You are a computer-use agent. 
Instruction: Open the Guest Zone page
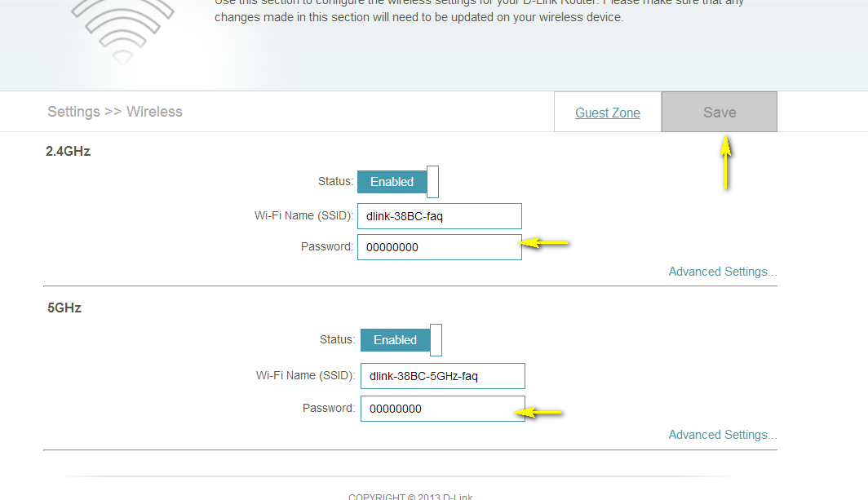coord(608,113)
